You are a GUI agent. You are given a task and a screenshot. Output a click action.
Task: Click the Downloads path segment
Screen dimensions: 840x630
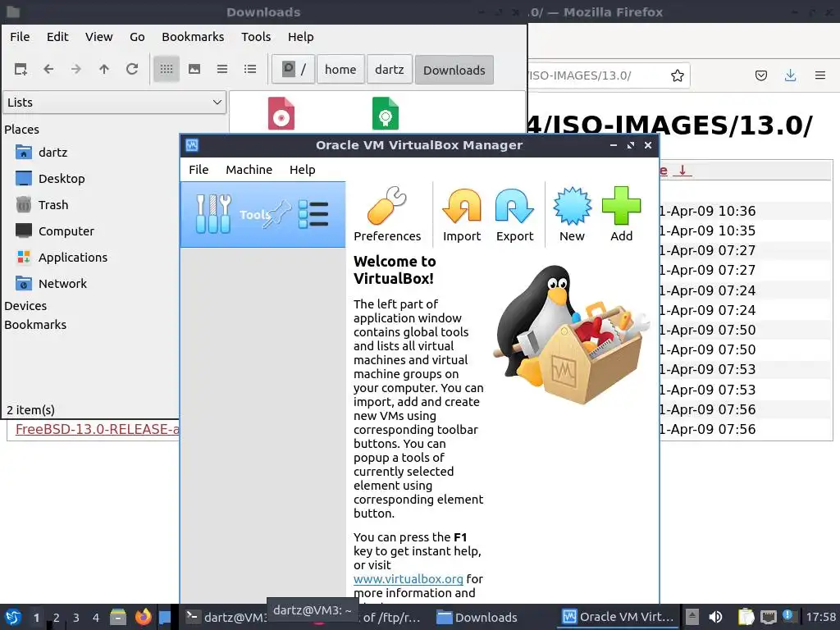[454, 70]
